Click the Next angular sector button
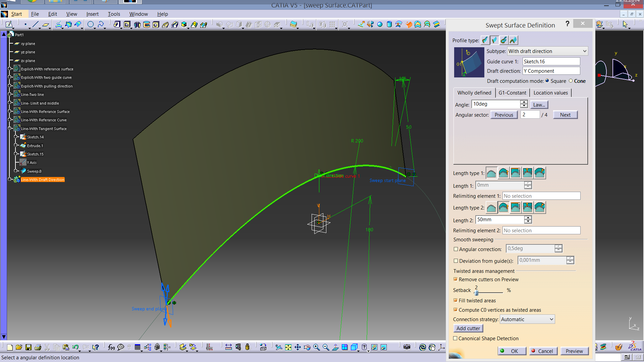 coord(565,115)
